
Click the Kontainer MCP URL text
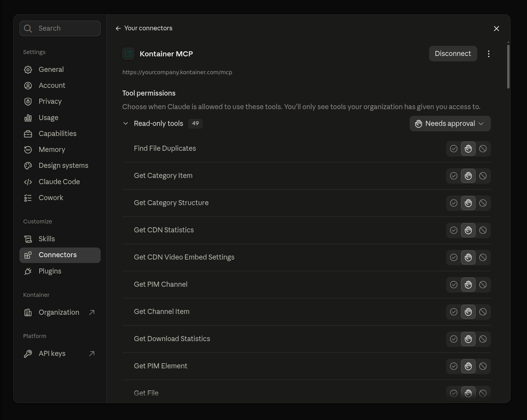coord(177,72)
